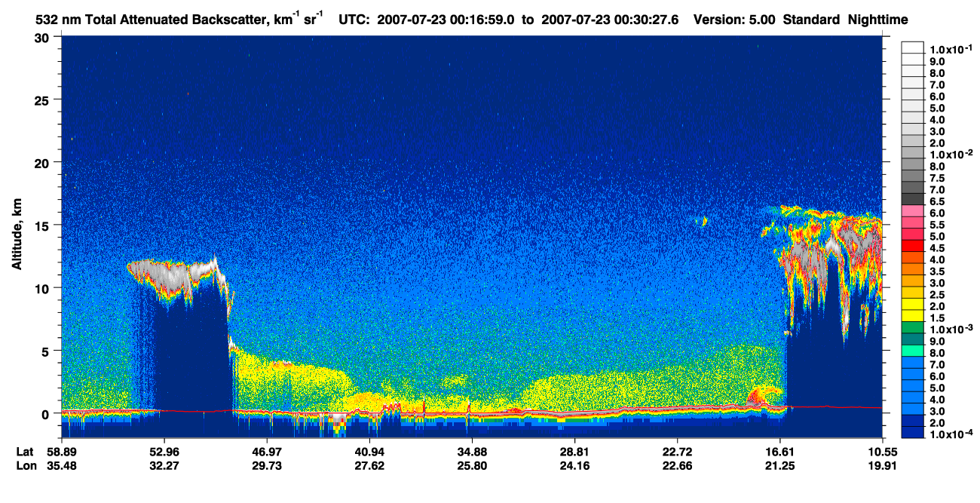Click the start time '2007-07-23 00:16:59.0'

[448, 20]
